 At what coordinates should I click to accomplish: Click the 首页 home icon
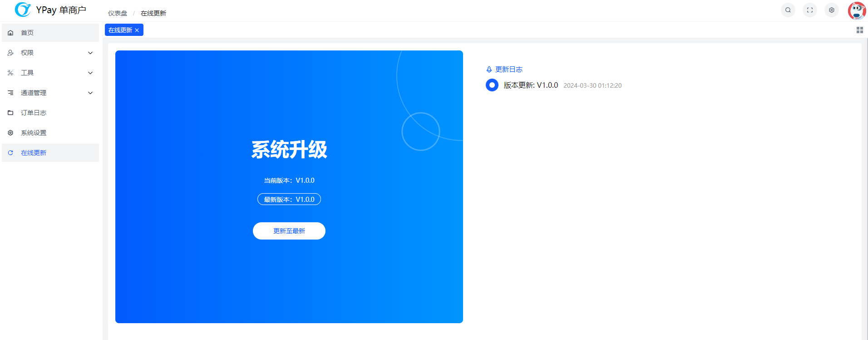(10, 33)
